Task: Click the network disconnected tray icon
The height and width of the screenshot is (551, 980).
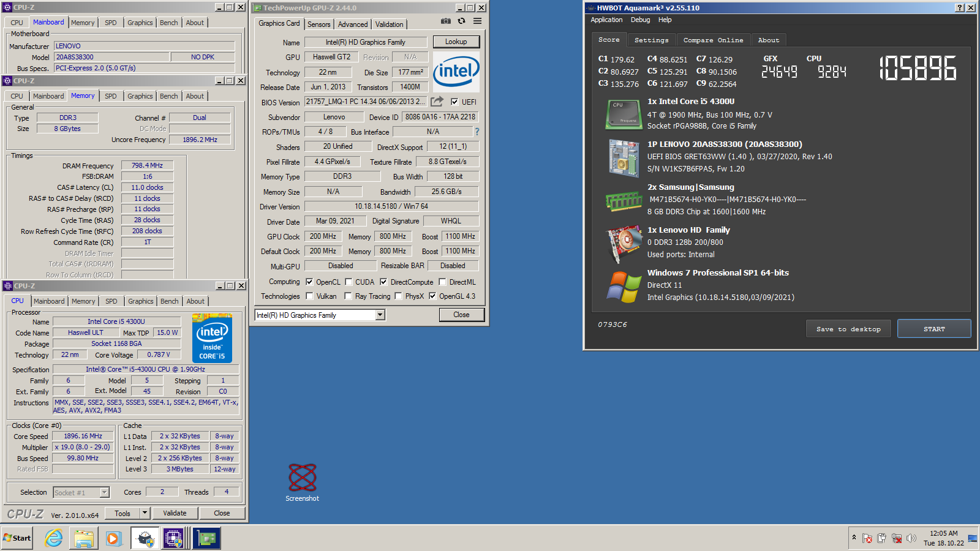Action: 897,538
